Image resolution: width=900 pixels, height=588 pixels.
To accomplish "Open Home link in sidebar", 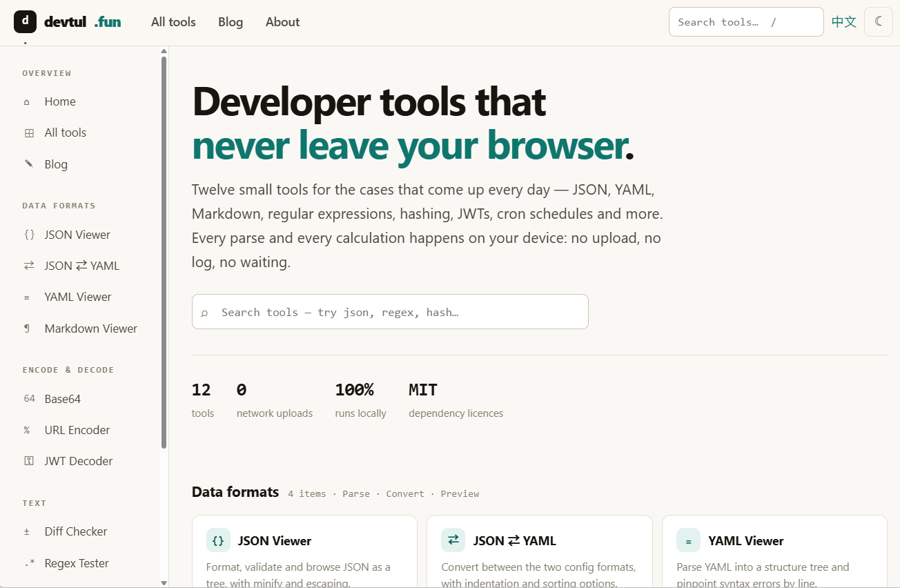I will (60, 101).
